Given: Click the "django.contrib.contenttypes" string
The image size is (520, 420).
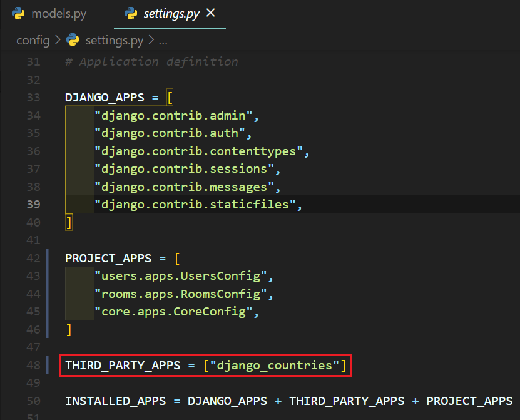Looking at the screenshot, I should pyautogui.click(x=198, y=151).
